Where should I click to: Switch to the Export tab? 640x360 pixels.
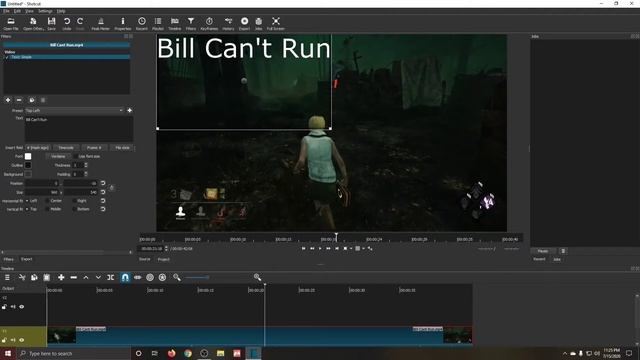(x=27, y=259)
